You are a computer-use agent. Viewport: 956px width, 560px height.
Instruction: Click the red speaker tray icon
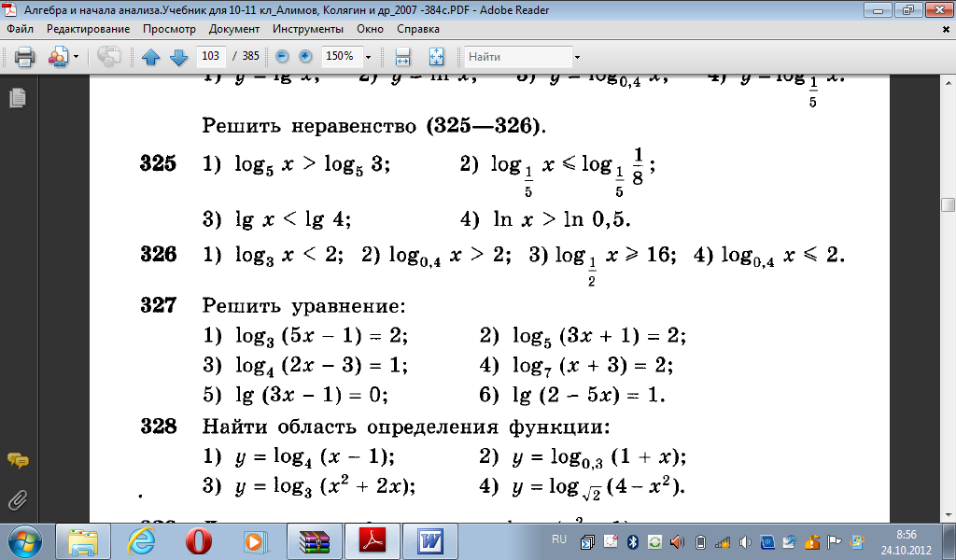pyautogui.click(x=677, y=541)
